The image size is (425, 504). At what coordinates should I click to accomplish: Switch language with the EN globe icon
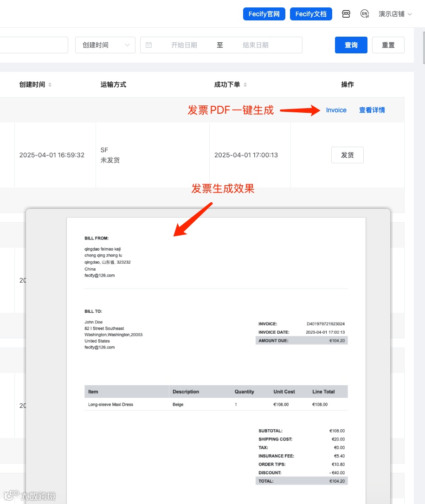point(365,14)
